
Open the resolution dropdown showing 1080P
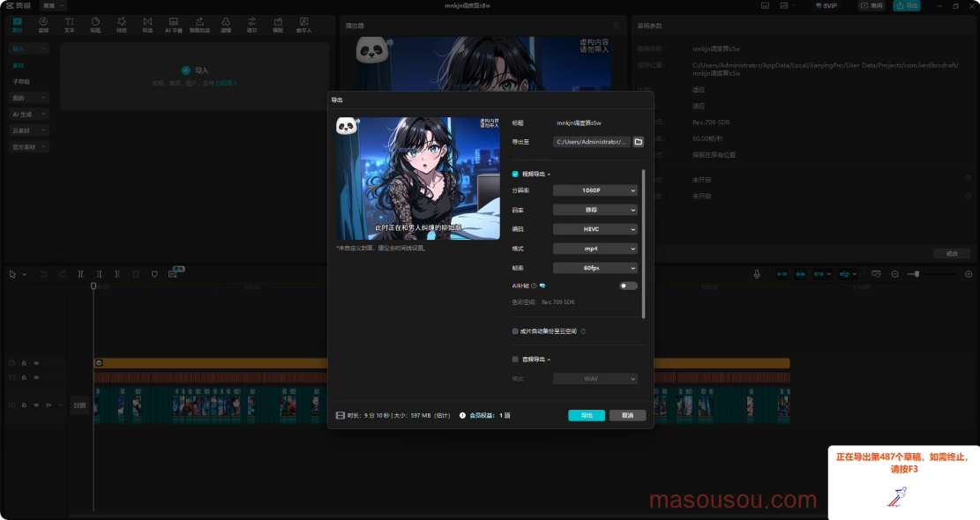[595, 190]
